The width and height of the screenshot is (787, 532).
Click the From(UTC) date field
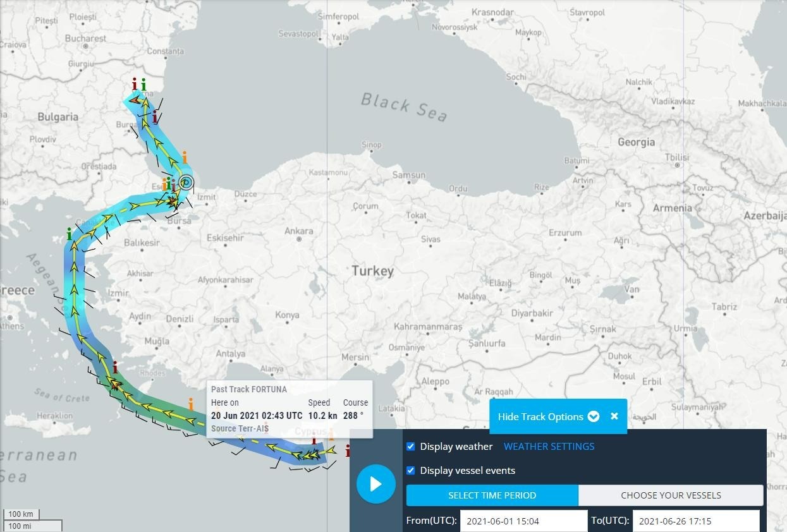point(523,521)
